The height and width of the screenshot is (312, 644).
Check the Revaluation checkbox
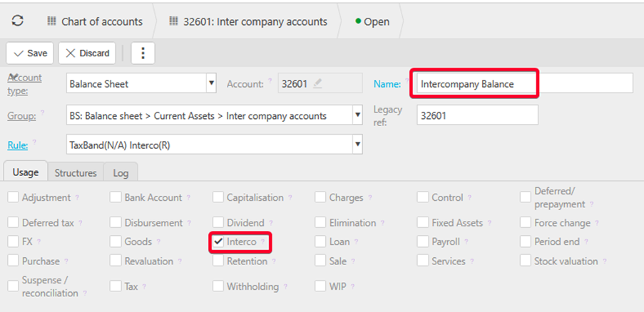coord(116,261)
